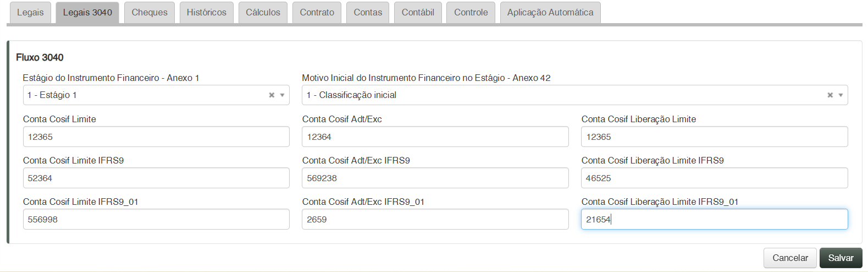Select the Conta Cosif Liberação Limite IFRS9 field
The width and height of the screenshot is (868, 272).
point(714,178)
